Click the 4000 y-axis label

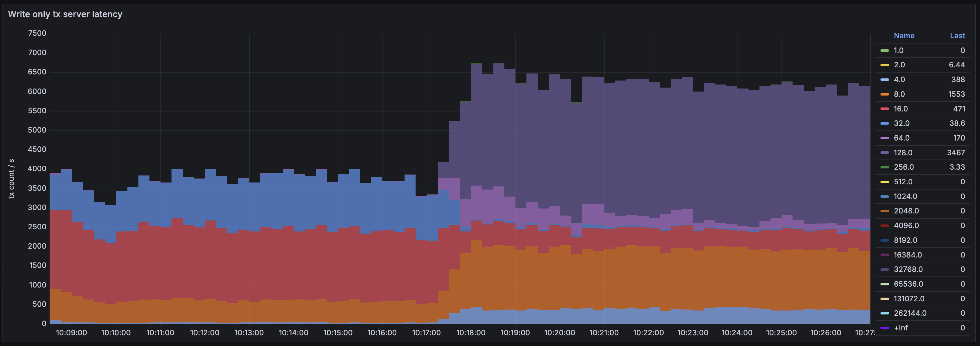[37, 169]
